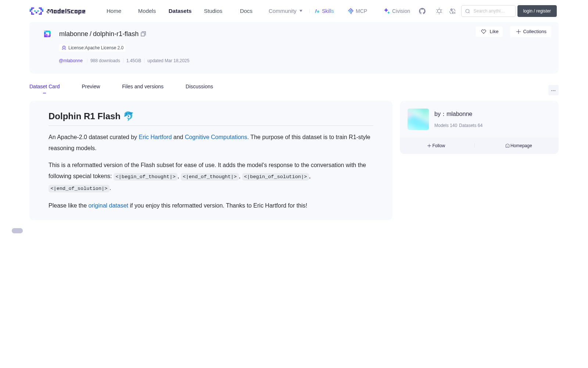
Task: Open the Datasets menu item
Action: click(x=180, y=11)
